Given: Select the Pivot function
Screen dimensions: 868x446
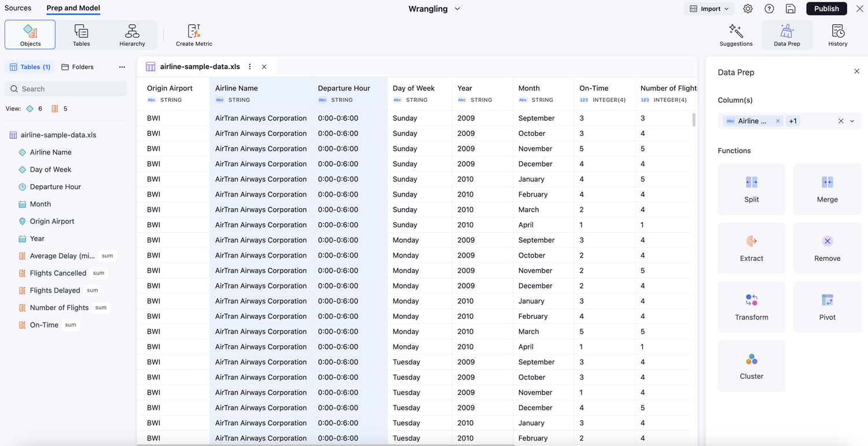Looking at the screenshot, I should pyautogui.click(x=827, y=307).
